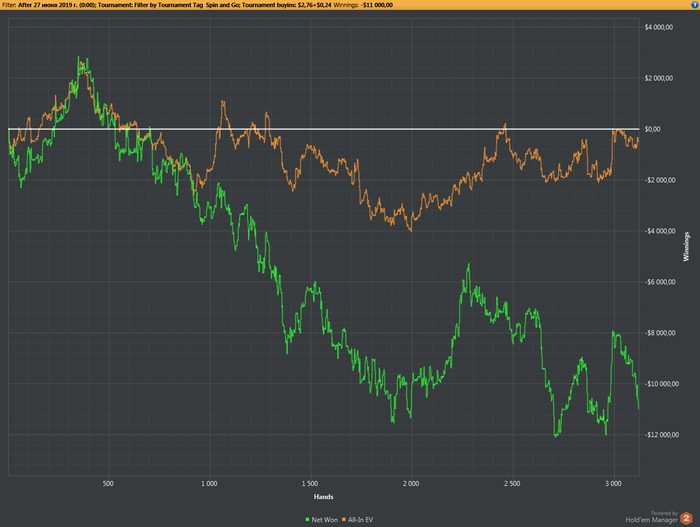Click the $0,00 y-axis label
Screen dimensions: 700x527
coord(652,129)
